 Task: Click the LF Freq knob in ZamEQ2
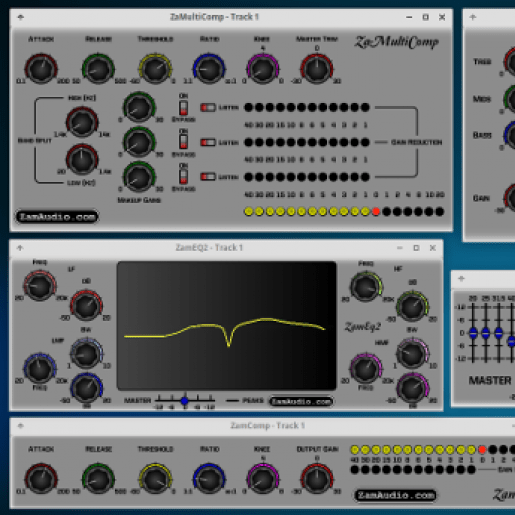[40, 286]
